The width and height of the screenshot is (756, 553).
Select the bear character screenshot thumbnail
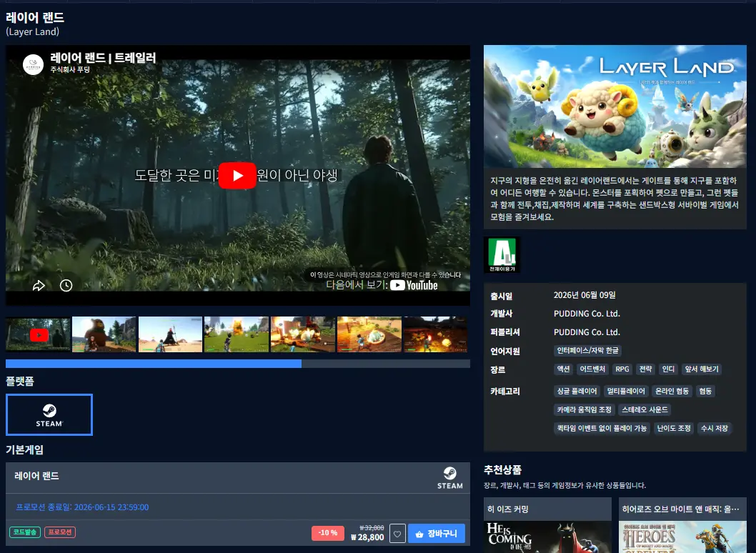pyautogui.click(x=104, y=334)
